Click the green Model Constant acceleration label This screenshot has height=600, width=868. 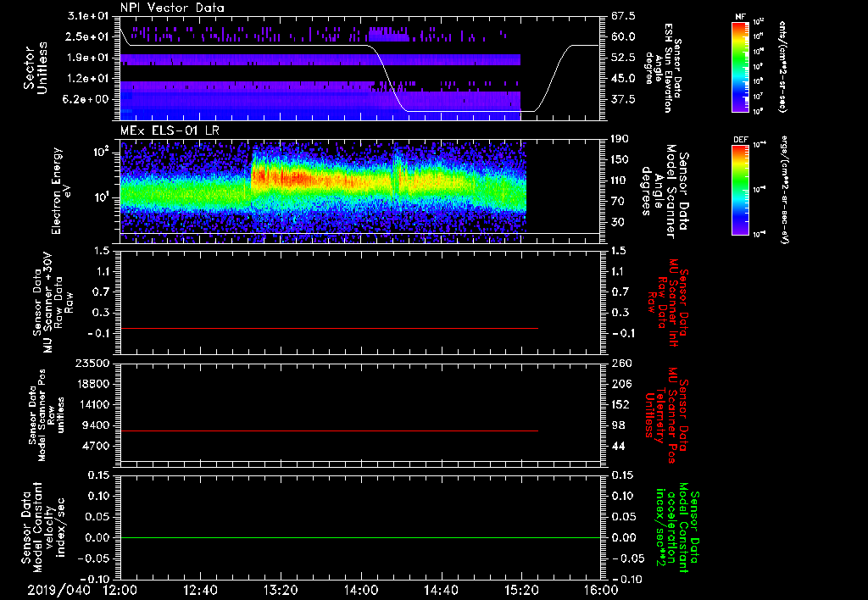pyautogui.click(x=677, y=528)
